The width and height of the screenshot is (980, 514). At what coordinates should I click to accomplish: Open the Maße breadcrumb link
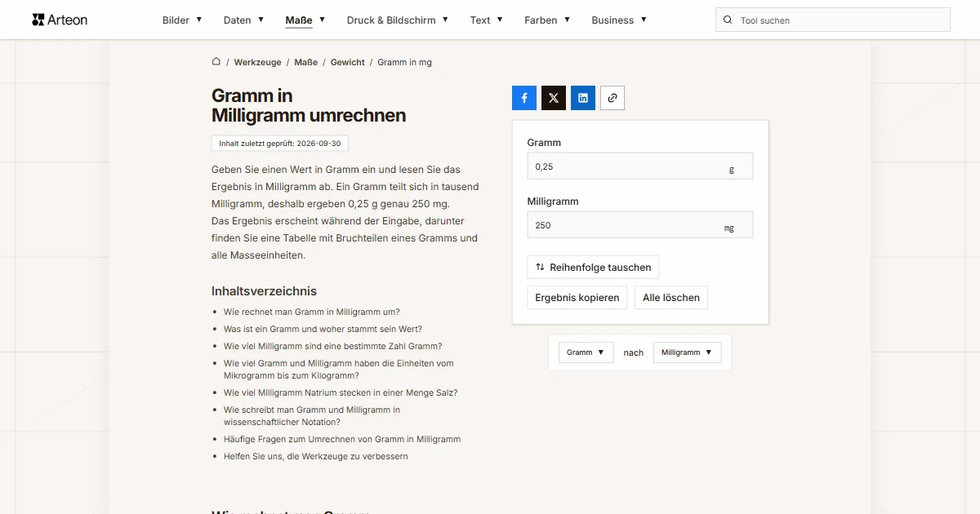[x=306, y=62]
